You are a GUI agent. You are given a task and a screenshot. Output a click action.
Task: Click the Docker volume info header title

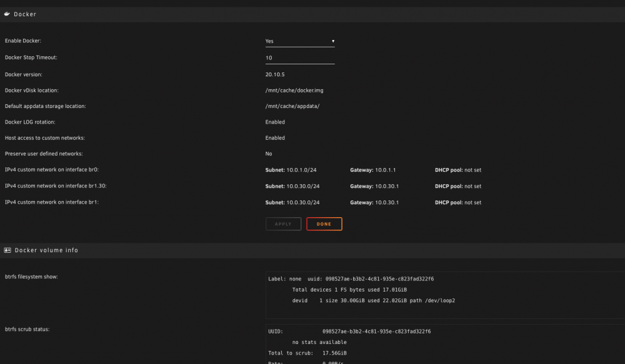(46, 250)
